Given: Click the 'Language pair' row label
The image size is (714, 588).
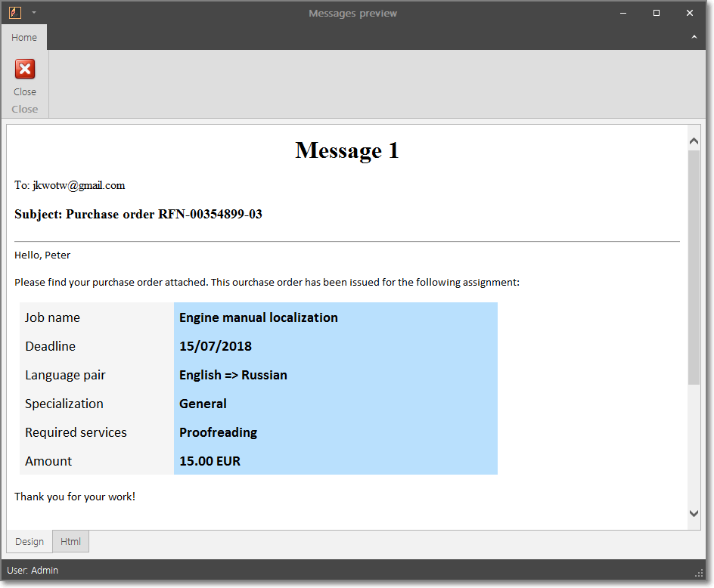Looking at the screenshot, I should coord(65,376).
